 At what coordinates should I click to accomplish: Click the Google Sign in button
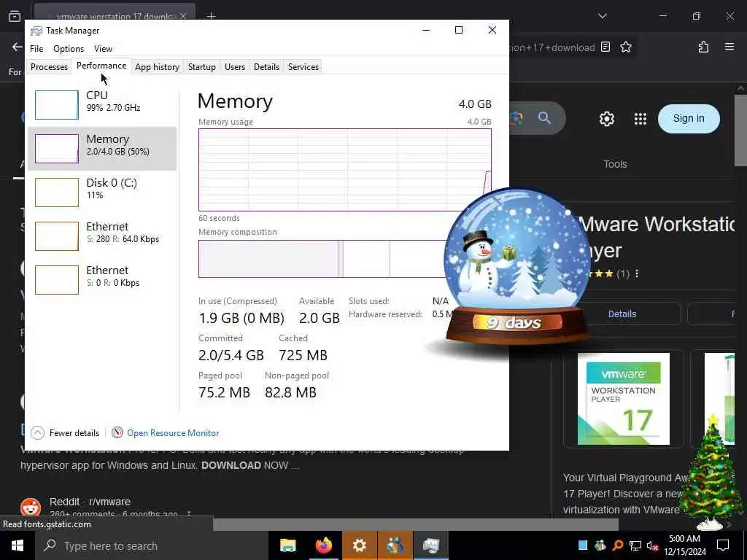(689, 119)
